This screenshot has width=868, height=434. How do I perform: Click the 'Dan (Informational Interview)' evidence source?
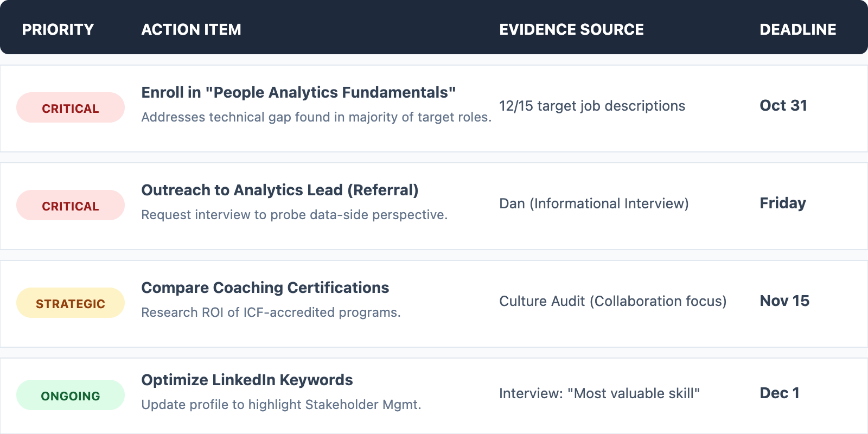pos(593,203)
